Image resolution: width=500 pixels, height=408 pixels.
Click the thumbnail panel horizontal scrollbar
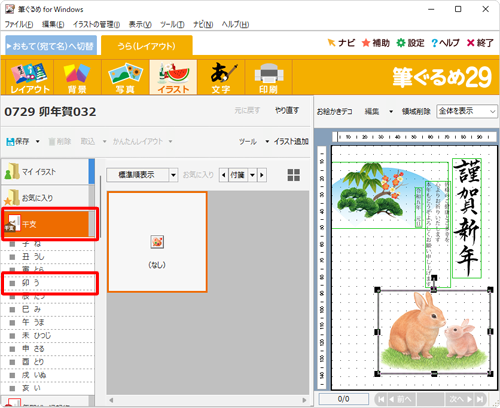[x=208, y=400]
